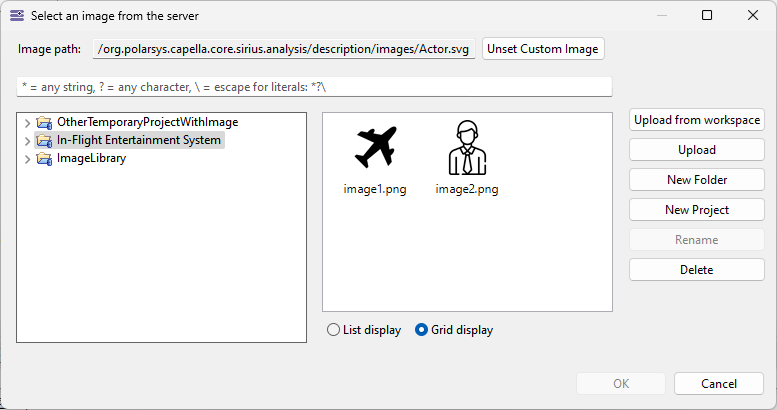The width and height of the screenshot is (777, 410).
Task: Click the airplane image1.png thumbnail
Action: tap(375, 149)
